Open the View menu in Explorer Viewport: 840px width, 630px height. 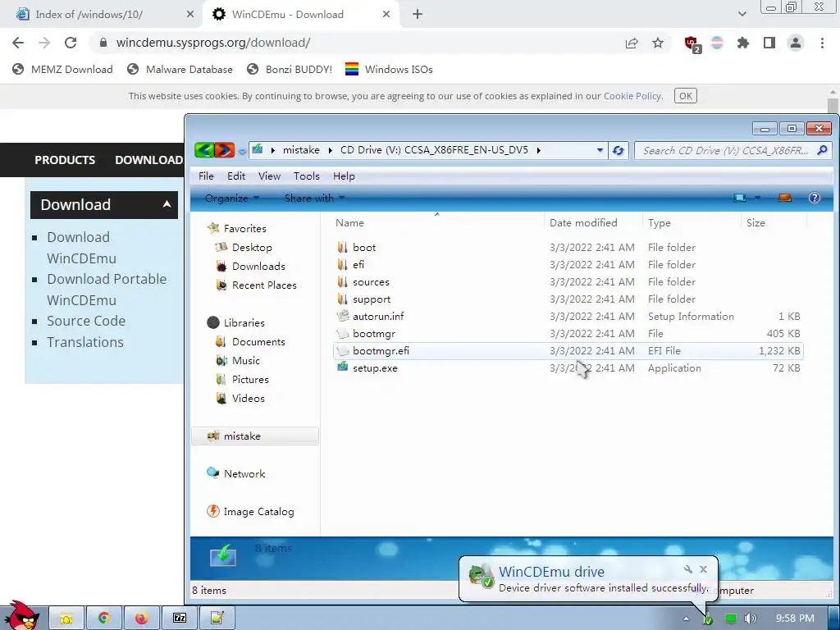(x=269, y=176)
